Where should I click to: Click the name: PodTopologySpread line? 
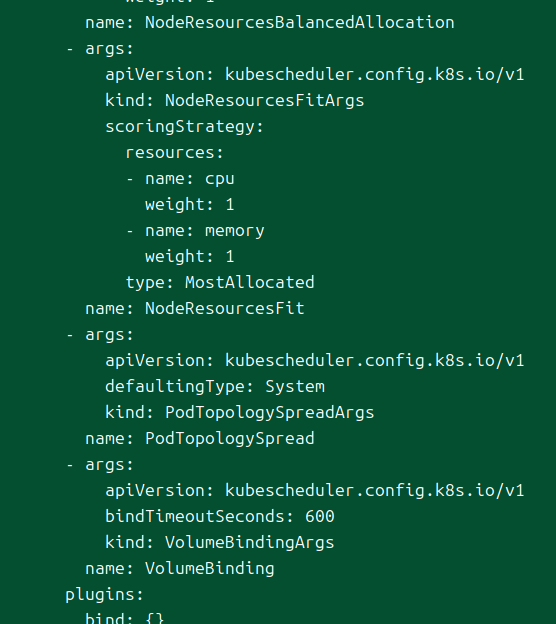[200, 439]
